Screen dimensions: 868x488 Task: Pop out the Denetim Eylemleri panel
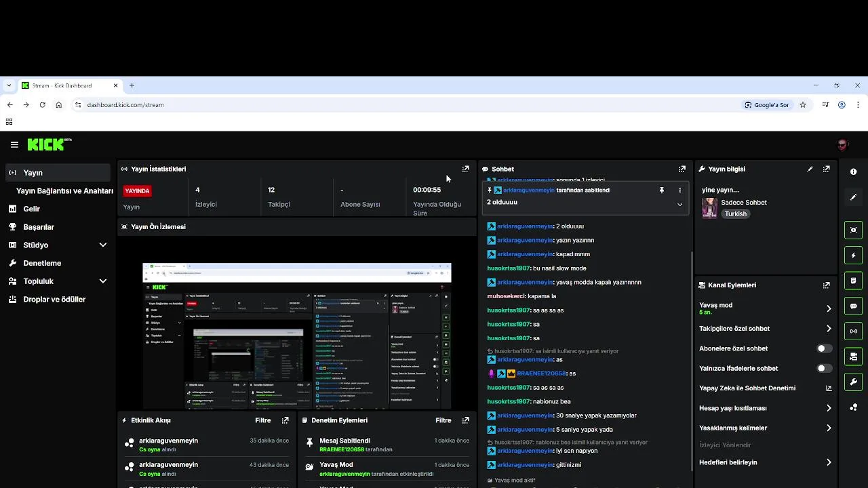coord(465,420)
